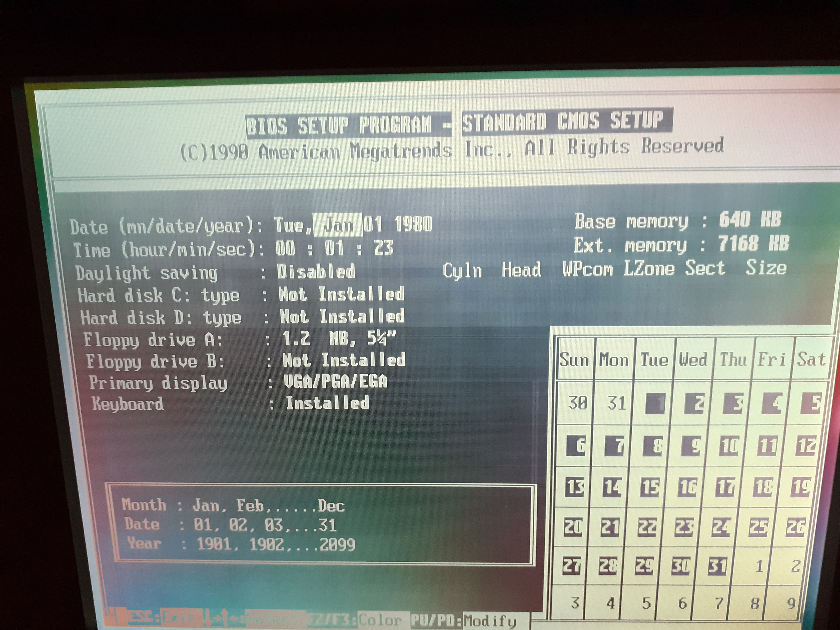Screen dimensions: 840x630
Task: Click day 15 in the calendar
Action: 650,487
